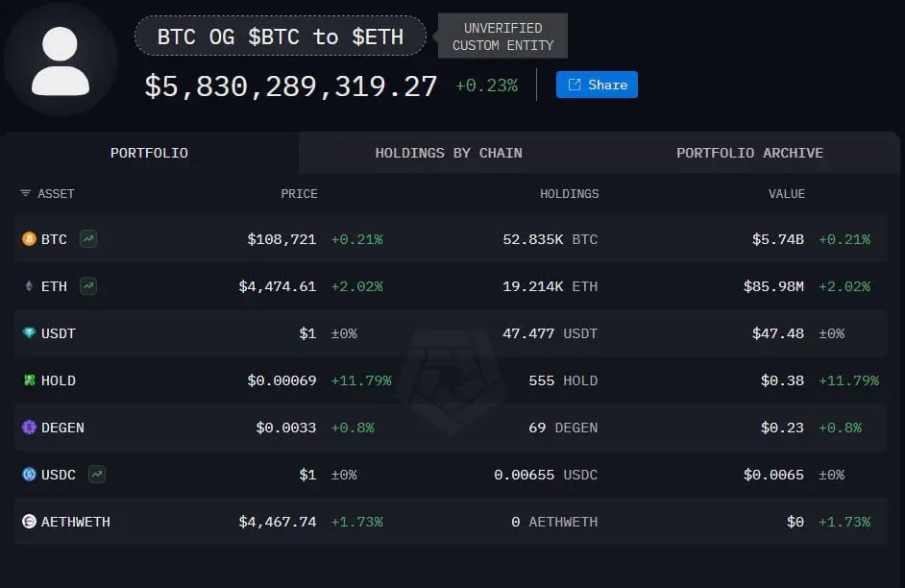The width and height of the screenshot is (905, 588).
Task: Sort by the VALUE column header
Action: [786, 194]
